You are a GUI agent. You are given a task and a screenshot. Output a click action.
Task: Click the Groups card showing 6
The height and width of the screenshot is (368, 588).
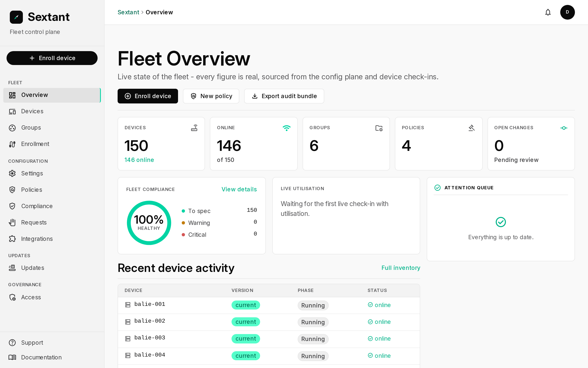pos(346,144)
